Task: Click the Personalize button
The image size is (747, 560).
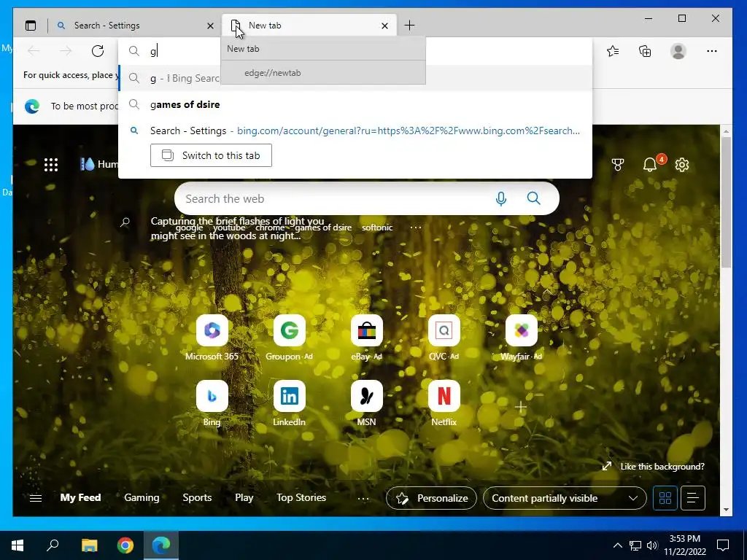Action: tap(431, 498)
